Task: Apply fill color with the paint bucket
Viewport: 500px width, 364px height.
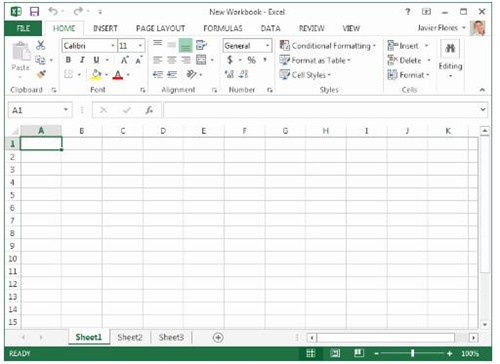Action: coord(96,74)
